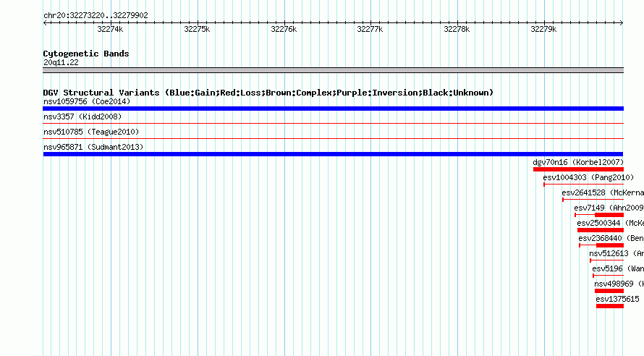This screenshot has width=644, height=356.
Task: Click the 20q11.22 band label
Action: coord(61,62)
